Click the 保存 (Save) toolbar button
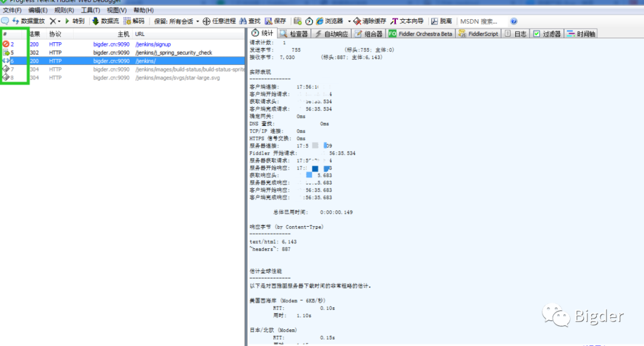Image resolution: width=644 pixels, height=346 pixels. coord(275,21)
